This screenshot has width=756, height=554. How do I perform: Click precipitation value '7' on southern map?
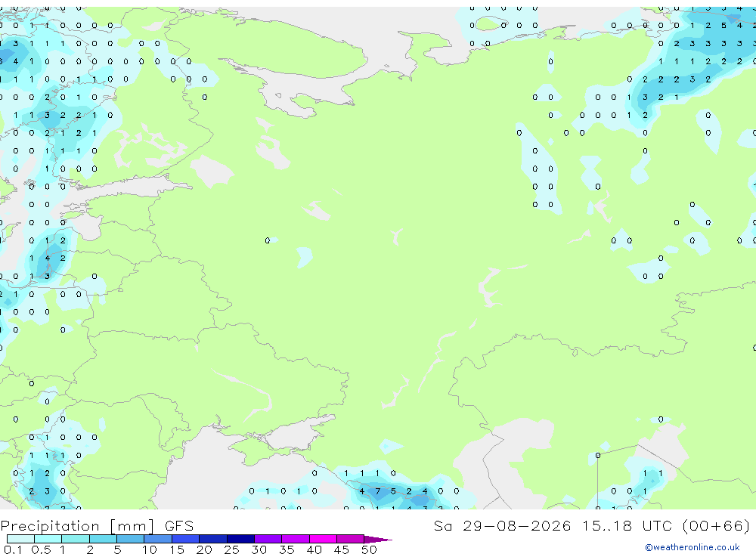point(377,491)
